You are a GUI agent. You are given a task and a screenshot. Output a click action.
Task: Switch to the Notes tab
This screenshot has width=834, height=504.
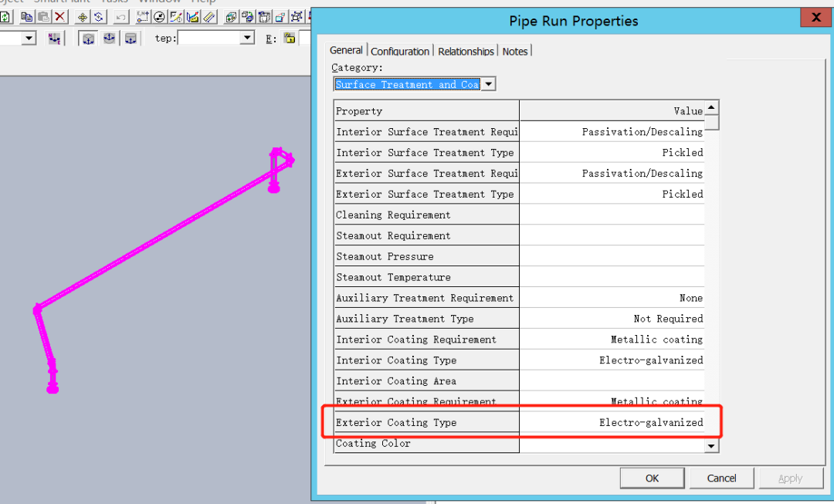pos(515,52)
